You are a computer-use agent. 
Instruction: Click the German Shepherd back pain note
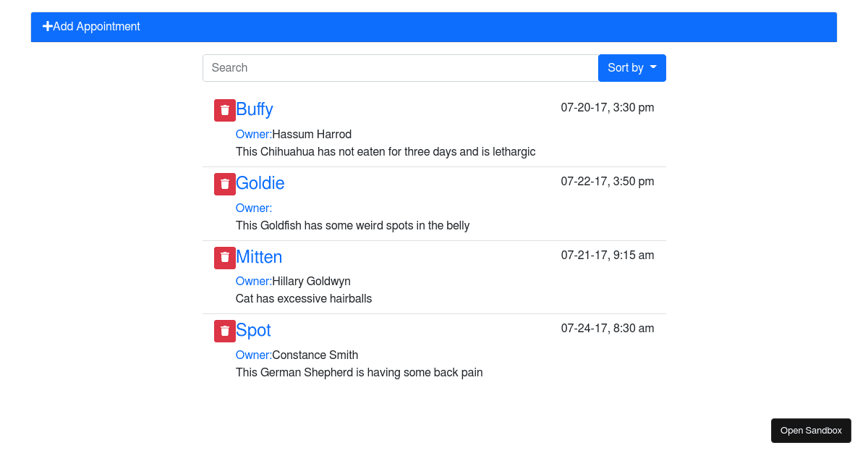click(x=359, y=373)
